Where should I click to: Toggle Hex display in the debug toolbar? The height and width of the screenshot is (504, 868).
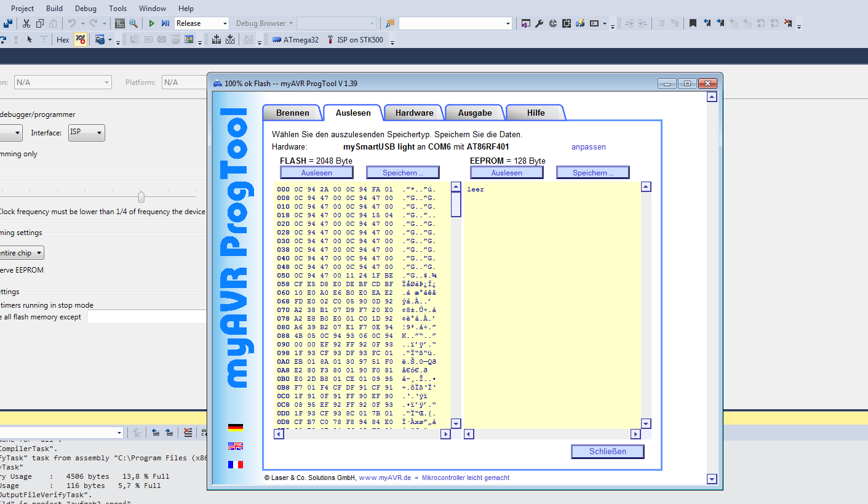pos(63,39)
